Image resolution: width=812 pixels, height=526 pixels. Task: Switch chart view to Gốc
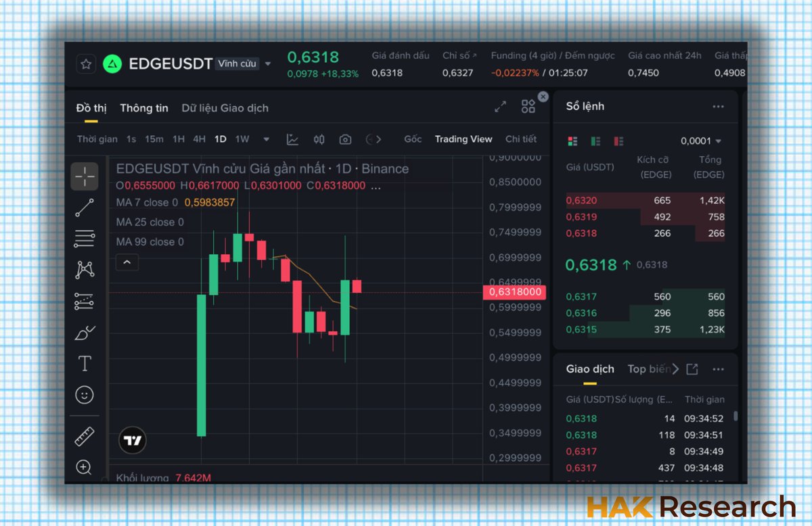pos(413,139)
